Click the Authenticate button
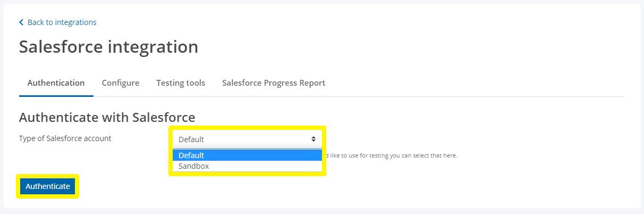Screen dimensions: 644x214 [48, 186]
